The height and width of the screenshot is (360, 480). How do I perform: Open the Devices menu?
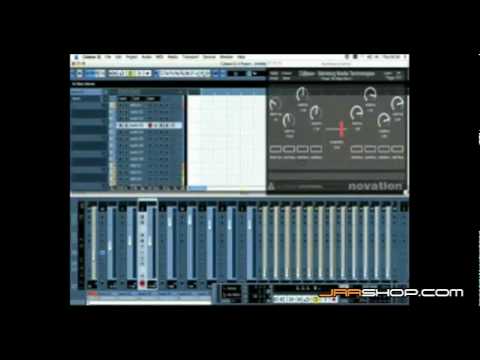pyautogui.click(x=209, y=57)
